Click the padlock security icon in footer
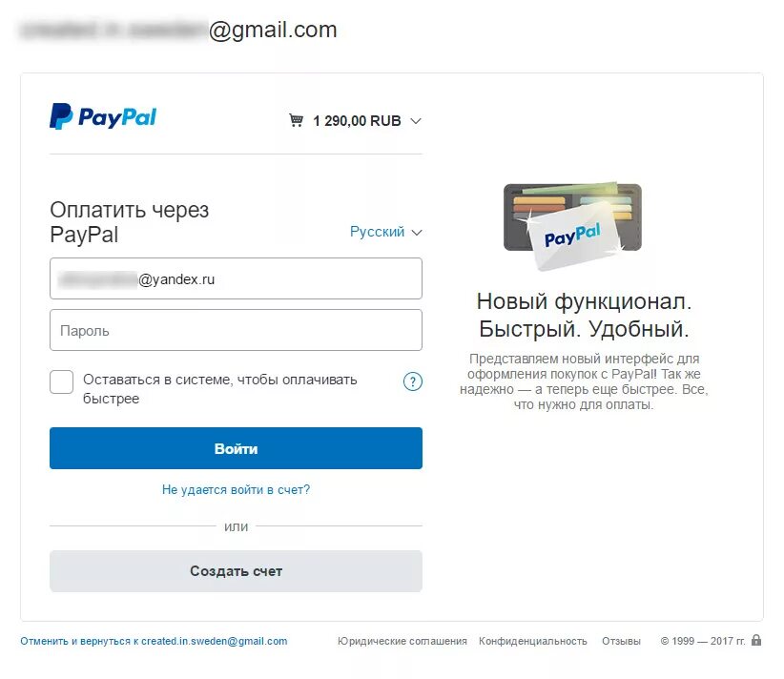Screen dimensions: 784x679 tap(756, 640)
